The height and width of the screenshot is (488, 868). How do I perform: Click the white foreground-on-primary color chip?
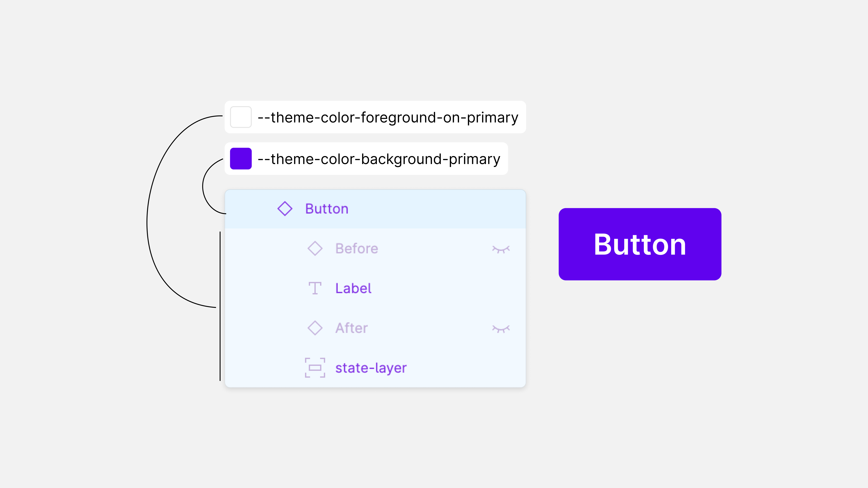tap(241, 117)
